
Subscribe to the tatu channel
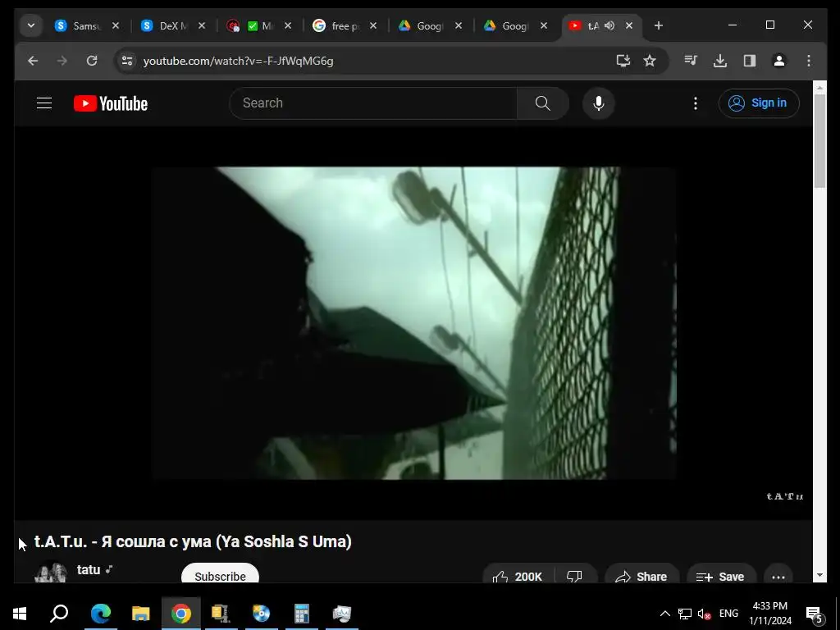point(220,574)
